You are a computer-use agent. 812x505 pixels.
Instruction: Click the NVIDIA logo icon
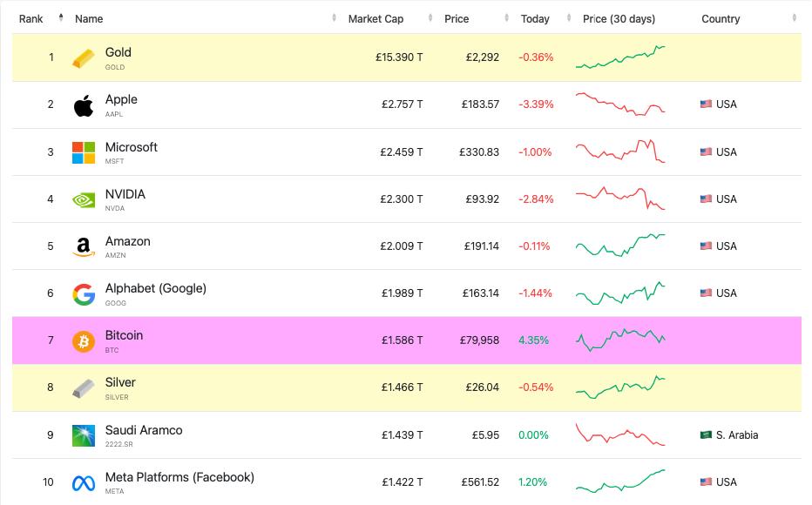[x=84, y=199]
